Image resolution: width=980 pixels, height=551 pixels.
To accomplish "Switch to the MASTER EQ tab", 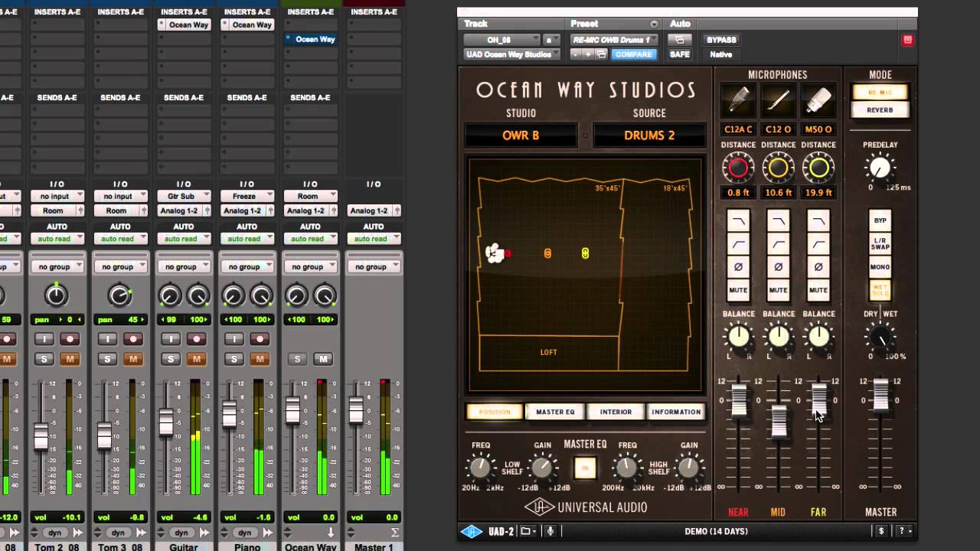I will (555, 412).
